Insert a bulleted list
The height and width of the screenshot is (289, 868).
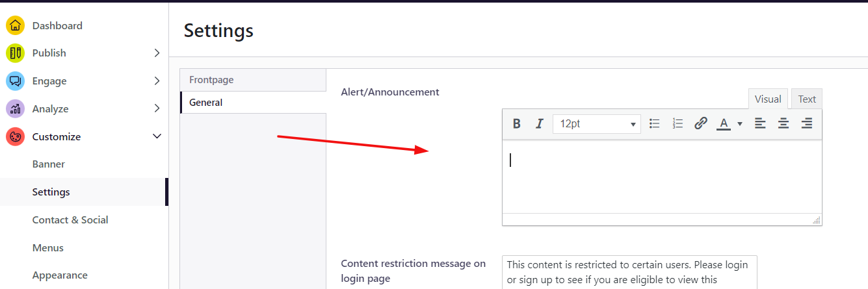[x=655, y=123]
